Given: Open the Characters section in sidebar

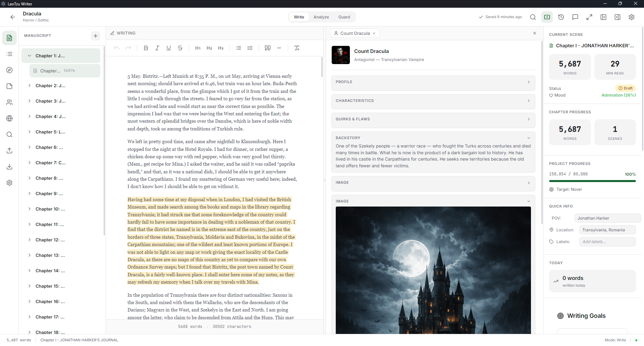Looking at the screenshot, I should (9, 102).
